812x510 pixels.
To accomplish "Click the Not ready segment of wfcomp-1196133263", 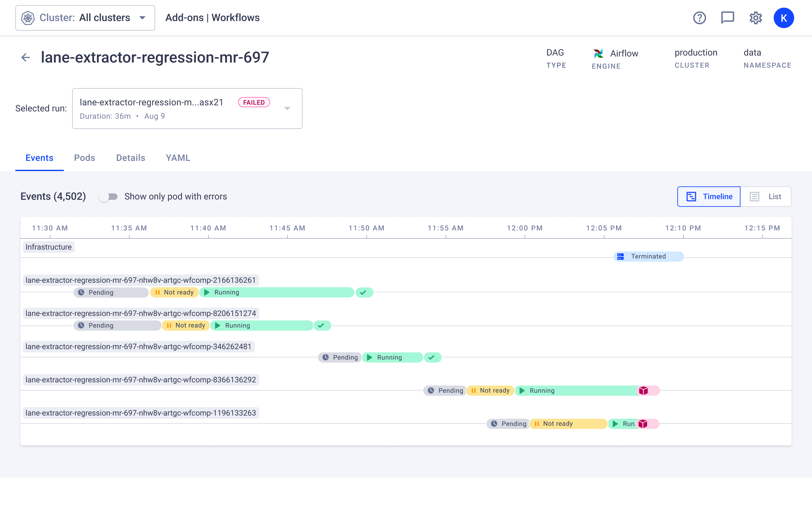I will 568,424.
